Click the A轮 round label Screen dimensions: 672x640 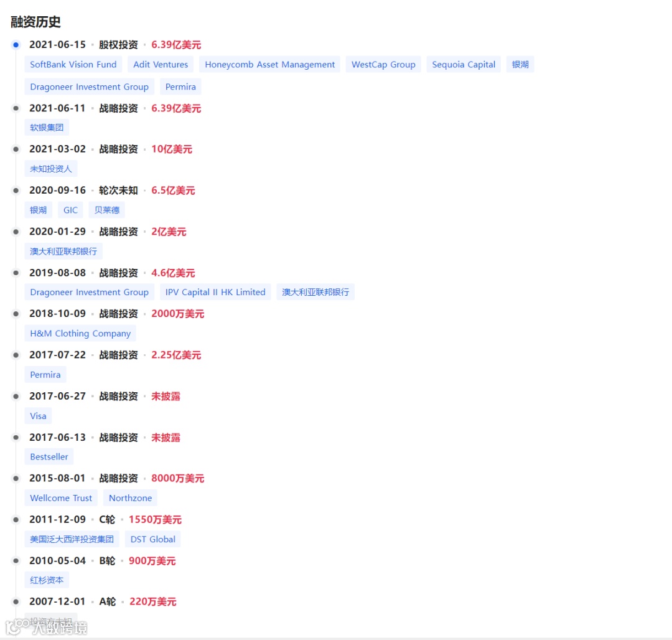108,601
